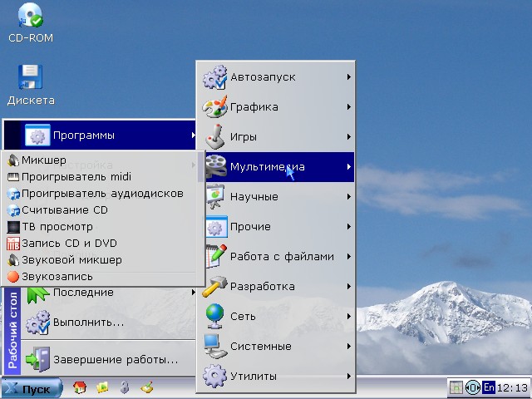Launch Звуковой микшер
The height and width of the screenshot is (399, 532).
click(x=101, y=260)
